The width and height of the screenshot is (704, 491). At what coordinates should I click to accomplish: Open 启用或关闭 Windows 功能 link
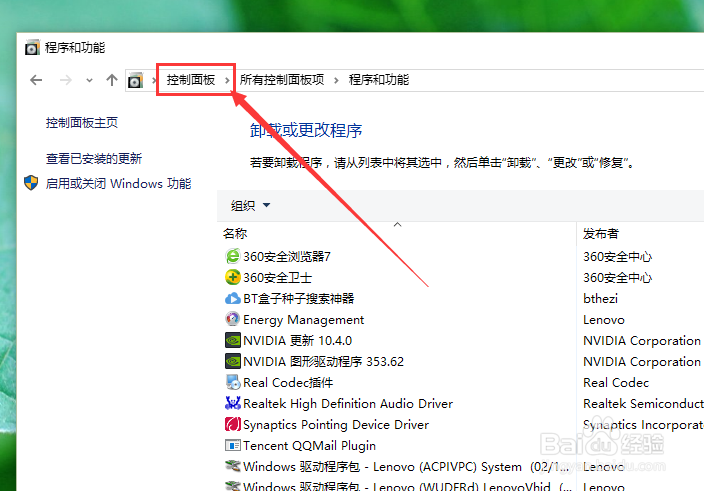tap(119, 184)
